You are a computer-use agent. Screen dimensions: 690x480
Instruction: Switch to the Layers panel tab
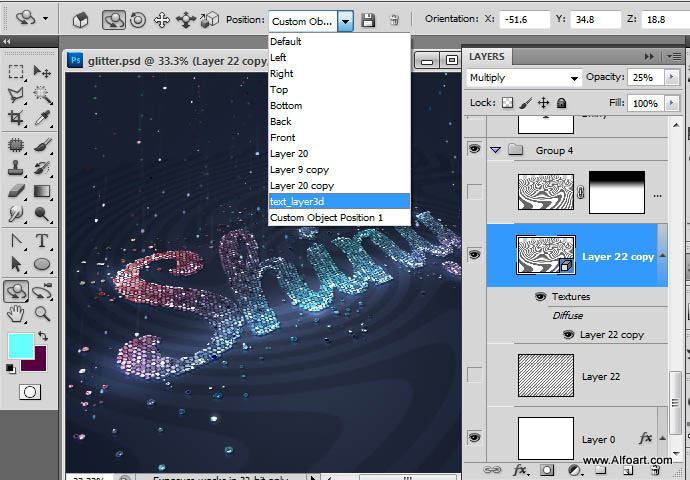[x=487, y=56]
